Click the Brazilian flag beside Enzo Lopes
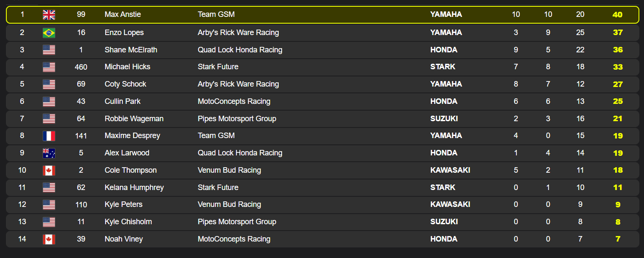The image size is (644, 258). (x=49, y=33)
